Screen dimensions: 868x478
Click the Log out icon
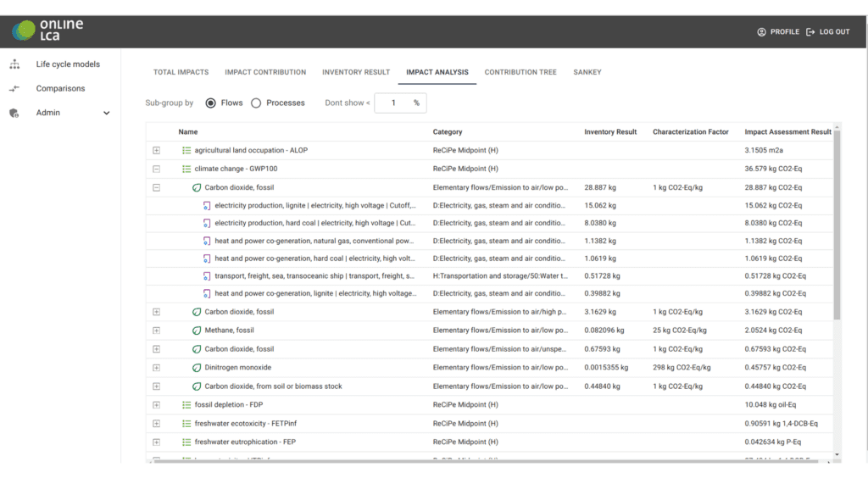pos(810,32)
